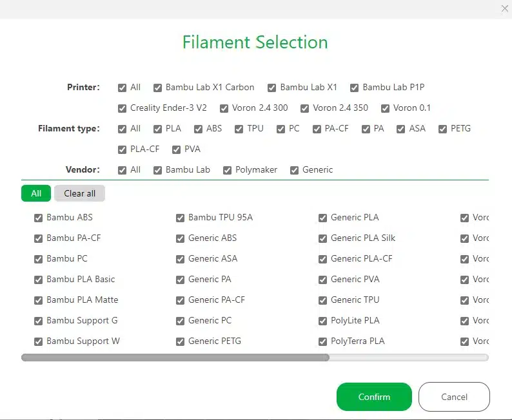
Task: Uncheck Polymaker vendor
Action: pos(227,170)
